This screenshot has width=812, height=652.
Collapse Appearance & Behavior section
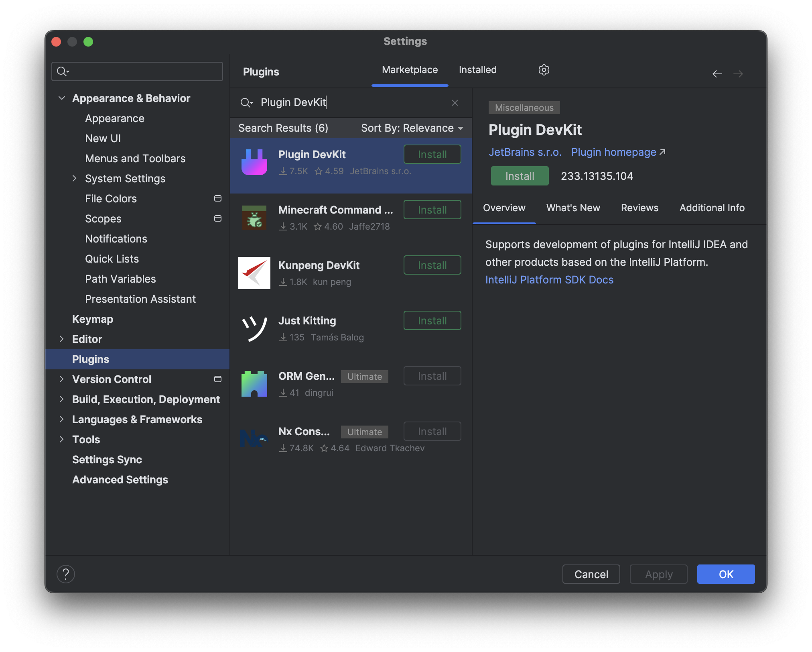62,98
